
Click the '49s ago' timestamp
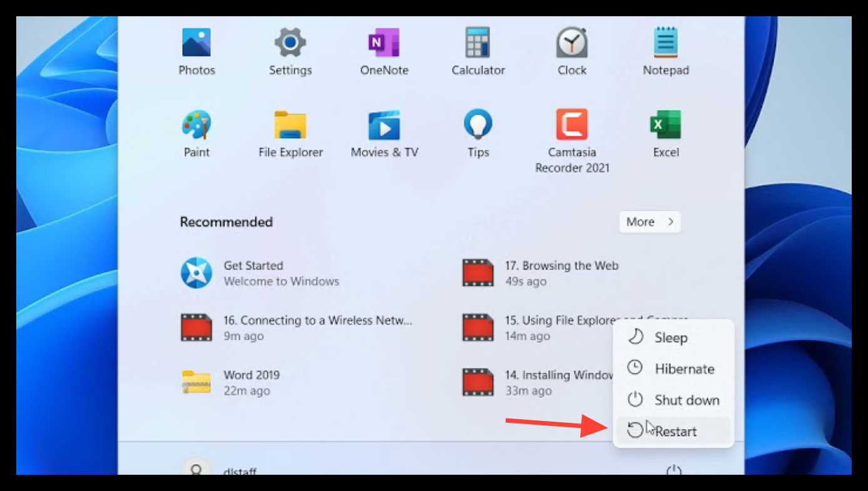coord(526,281)
